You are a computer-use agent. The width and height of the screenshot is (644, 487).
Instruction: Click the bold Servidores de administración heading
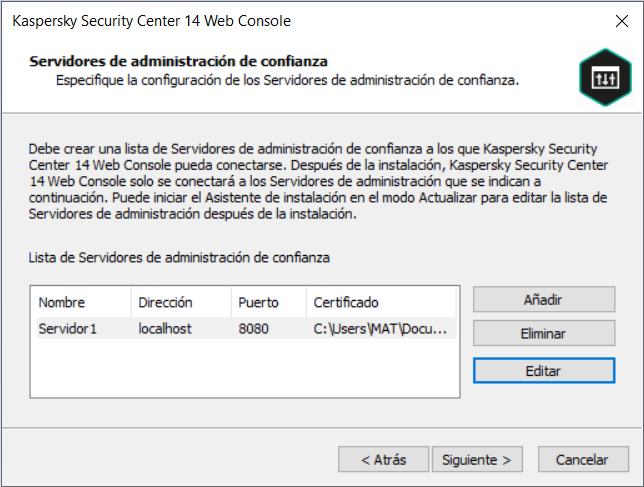pos(178,62)
